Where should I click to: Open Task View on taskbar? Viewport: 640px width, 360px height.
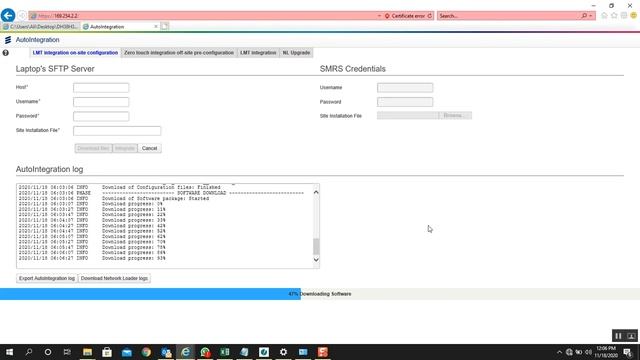(67, 352)
